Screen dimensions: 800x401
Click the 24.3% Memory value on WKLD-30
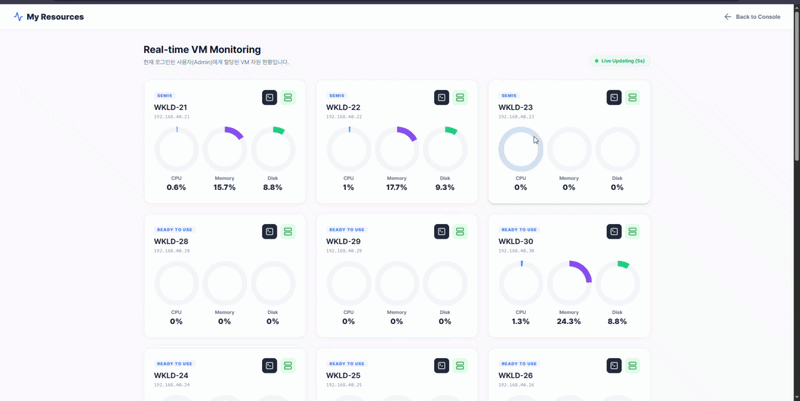pos(569,321)
